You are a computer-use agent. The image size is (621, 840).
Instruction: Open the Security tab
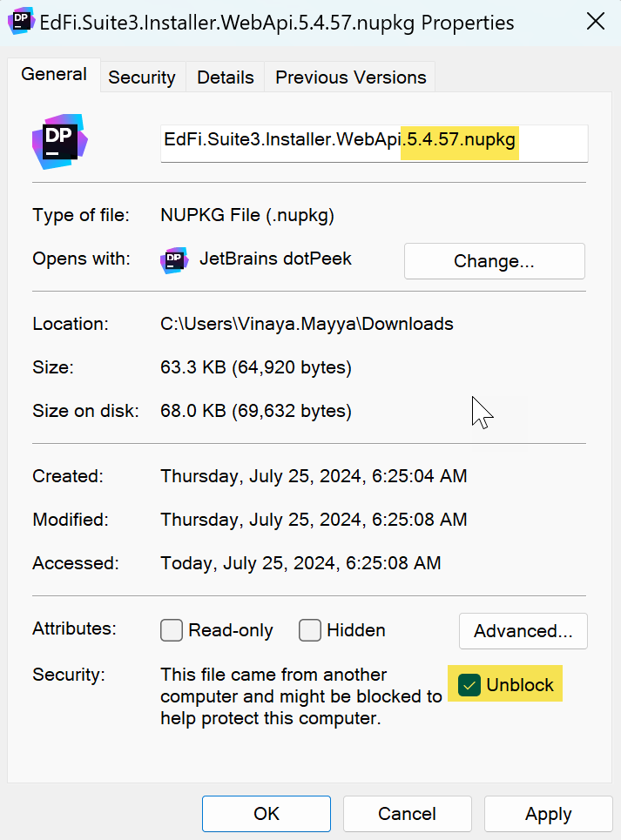pyautogui.click(x=142, y=77)
